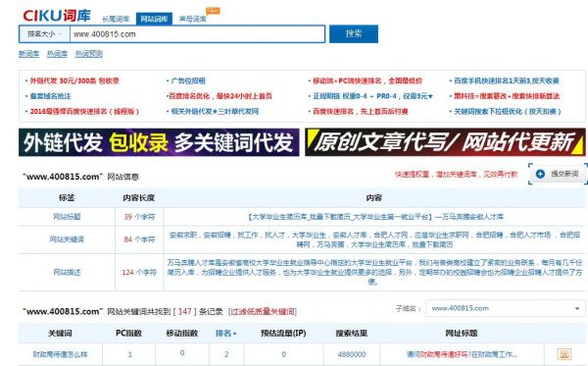Click 标签 column header
This screenshot has height=366, width=588.
(67, 198)
